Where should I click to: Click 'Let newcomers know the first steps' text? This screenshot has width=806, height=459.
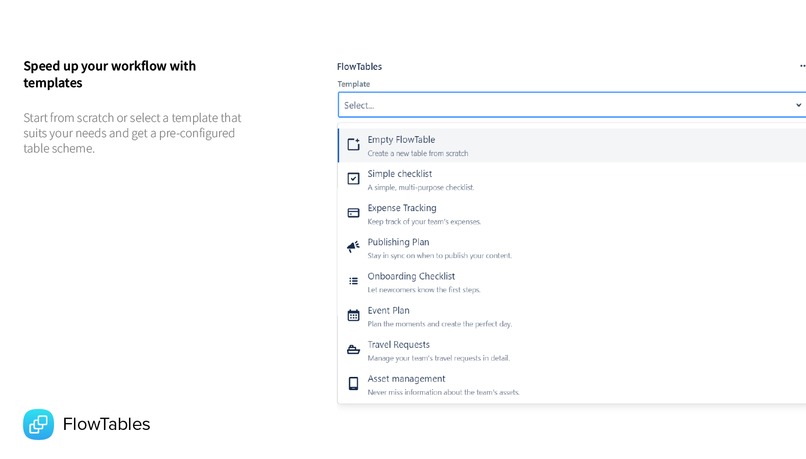(x=424, y=290)
